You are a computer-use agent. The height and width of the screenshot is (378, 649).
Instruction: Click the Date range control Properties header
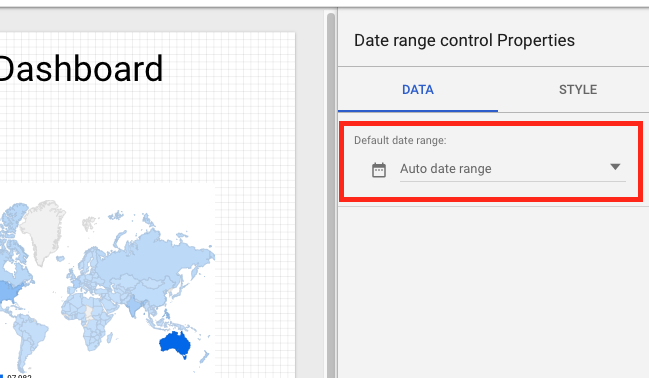pos(464,41)
